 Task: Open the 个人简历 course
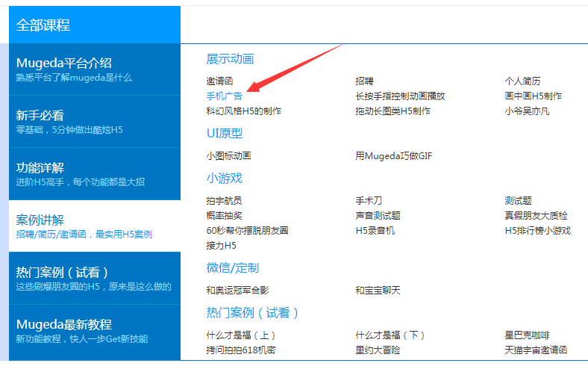[522, 81]
